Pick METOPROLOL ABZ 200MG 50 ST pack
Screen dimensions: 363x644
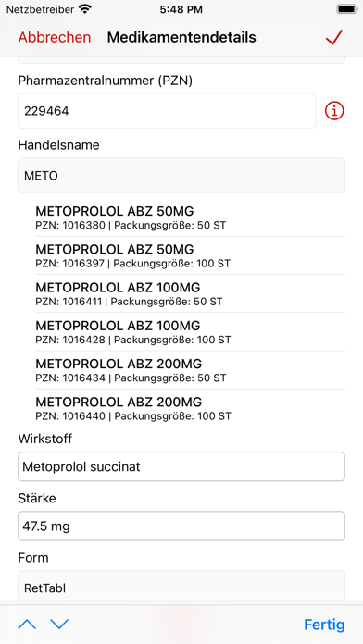(190, 370)
